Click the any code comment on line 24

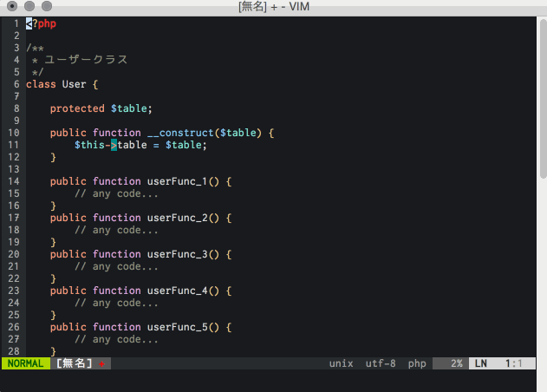pyautogui.click(x=116, y=303)
